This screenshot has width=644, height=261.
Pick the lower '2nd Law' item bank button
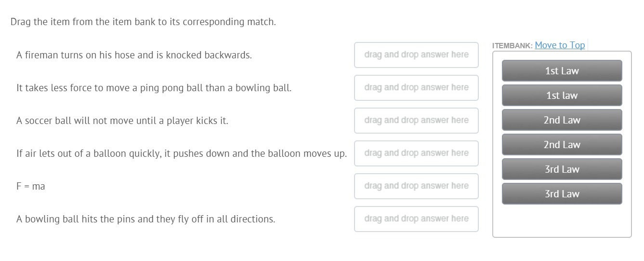[x=562, y=145]
